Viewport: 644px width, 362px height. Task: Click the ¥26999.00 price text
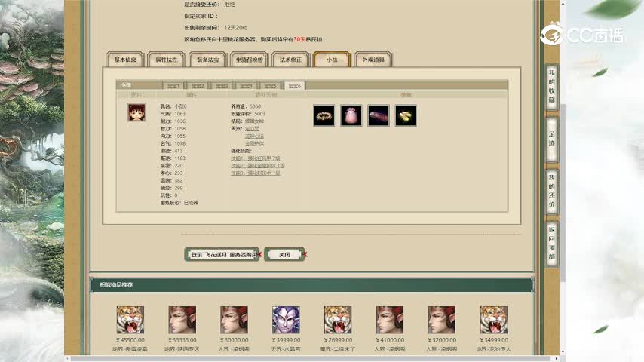click(338, 340)
